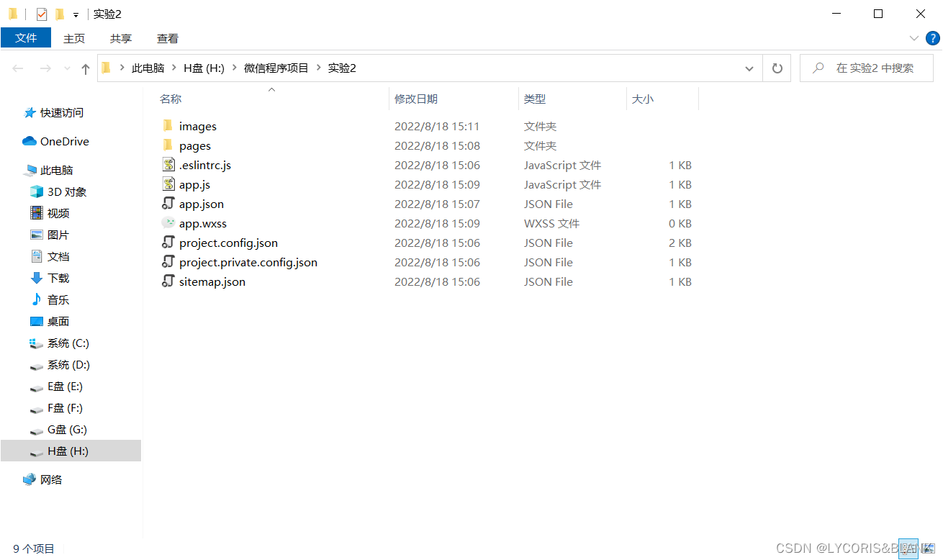Select file name sitemap.json
The width and height of the screenshot is (943, 560).
[x=212, y=281]
